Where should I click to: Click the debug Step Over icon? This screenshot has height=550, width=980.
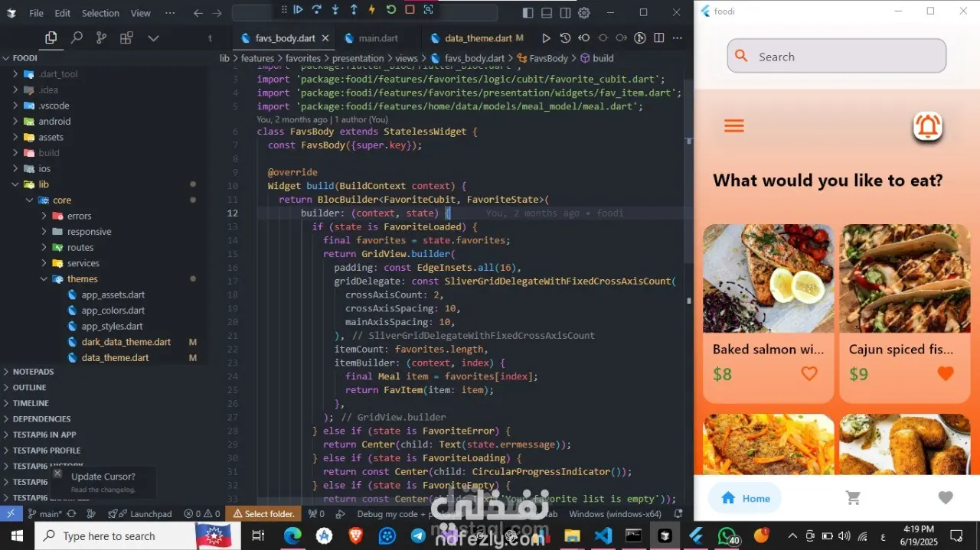(317, 10)
